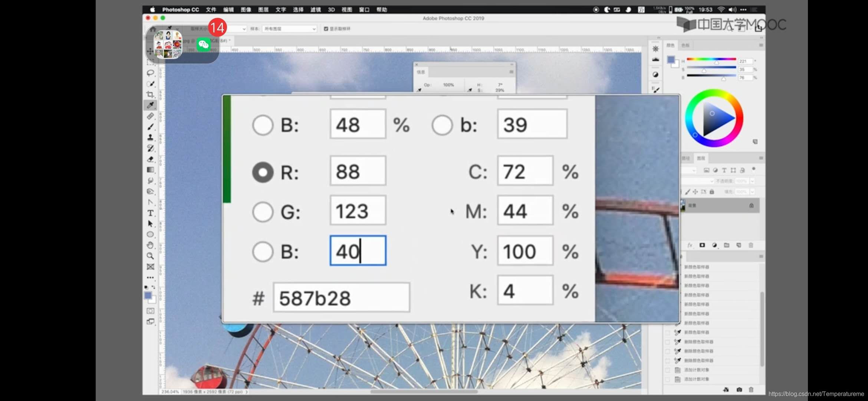Open the Histogram panel icon
Viewport: 868px width, 401px height.
(x=655, y=59)
